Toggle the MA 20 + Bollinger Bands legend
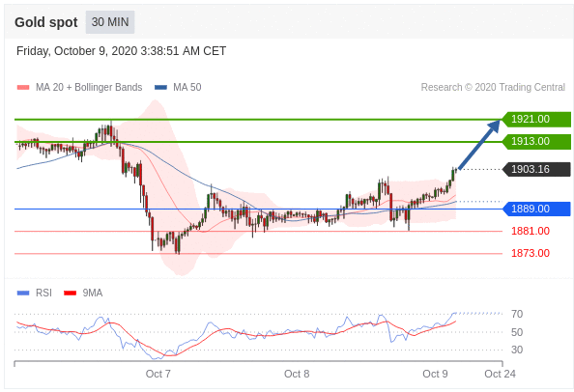The image size is (574, 392). 80,88
